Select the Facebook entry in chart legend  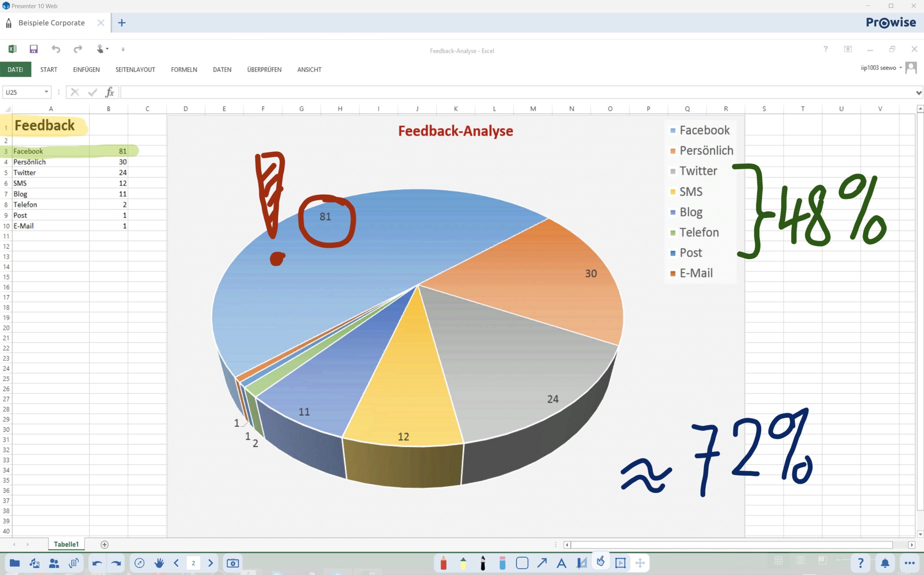tap(700, 130)
